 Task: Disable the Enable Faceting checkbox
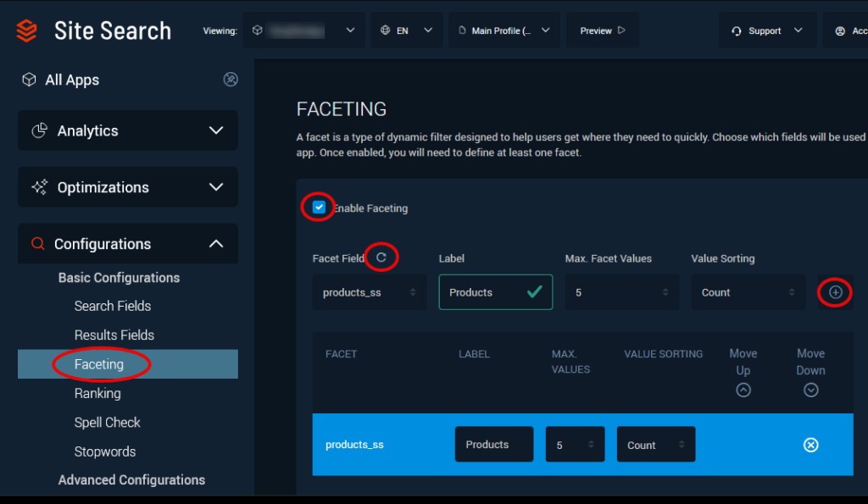320,208
